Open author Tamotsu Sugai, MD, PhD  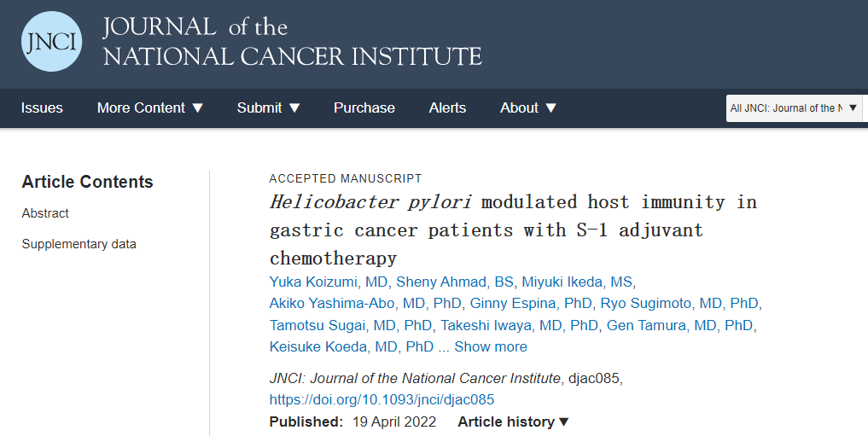pyautogui.click(x=351, y=325)
